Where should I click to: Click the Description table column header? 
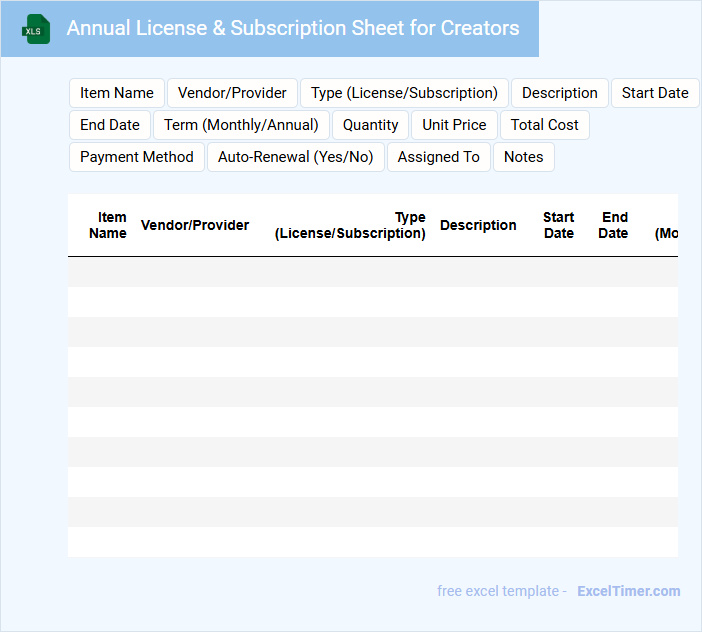click(x=478, y=225)
